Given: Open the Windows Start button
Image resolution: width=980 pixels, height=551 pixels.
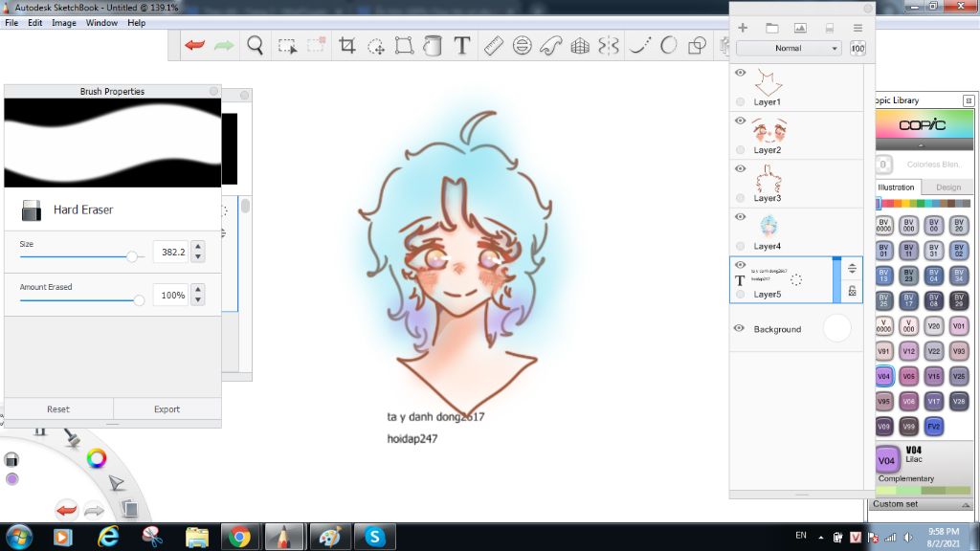Looking at the screenshot, I should pyautogui.click(x=17, y=537).
